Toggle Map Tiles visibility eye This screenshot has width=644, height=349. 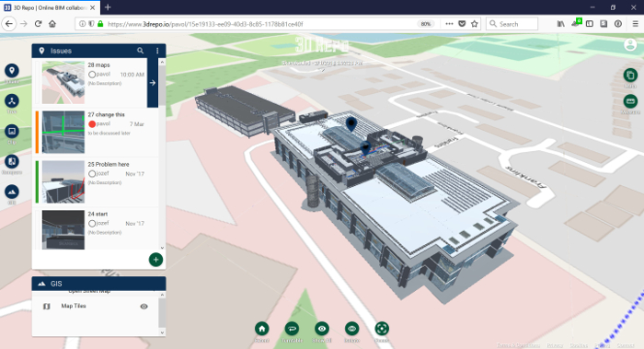point(144,307)
